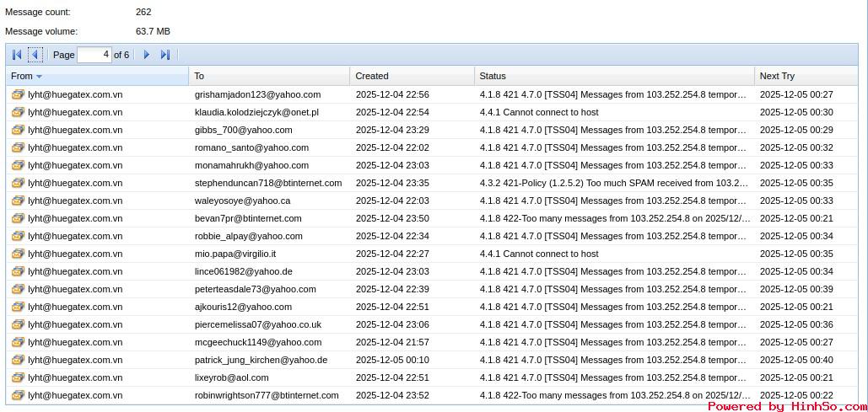Image resolution: width=868 pixels, height=412 pixels.
Task: Click the page number input field
Action: pyautogui.click(x=94, y=55)
